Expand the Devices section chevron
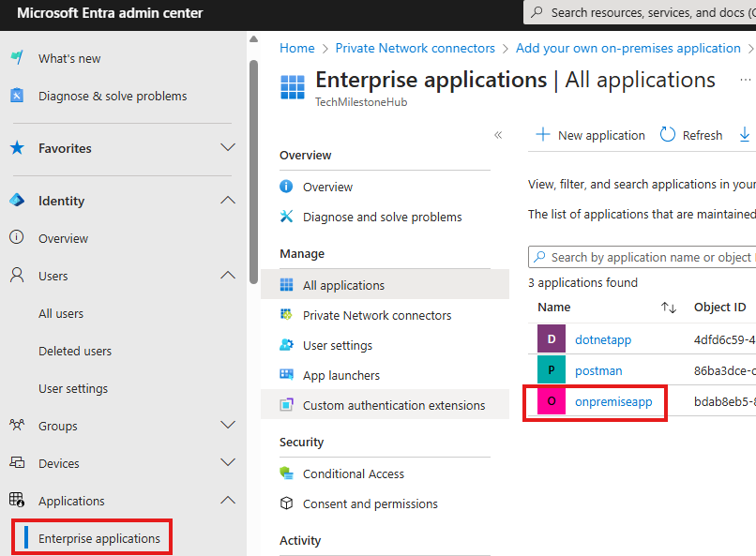Viewport: 756px width, 556px height. point(228,462)
